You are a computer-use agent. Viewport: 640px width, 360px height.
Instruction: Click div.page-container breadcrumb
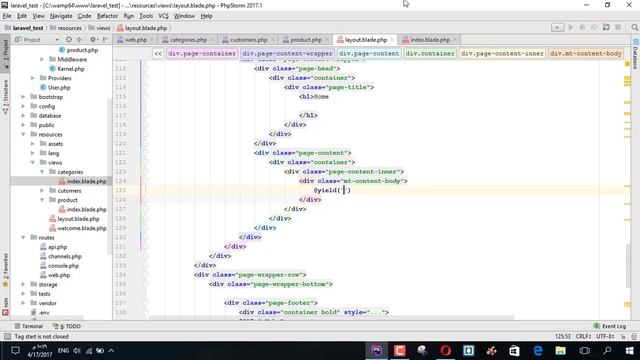click(x=202, y=53)
